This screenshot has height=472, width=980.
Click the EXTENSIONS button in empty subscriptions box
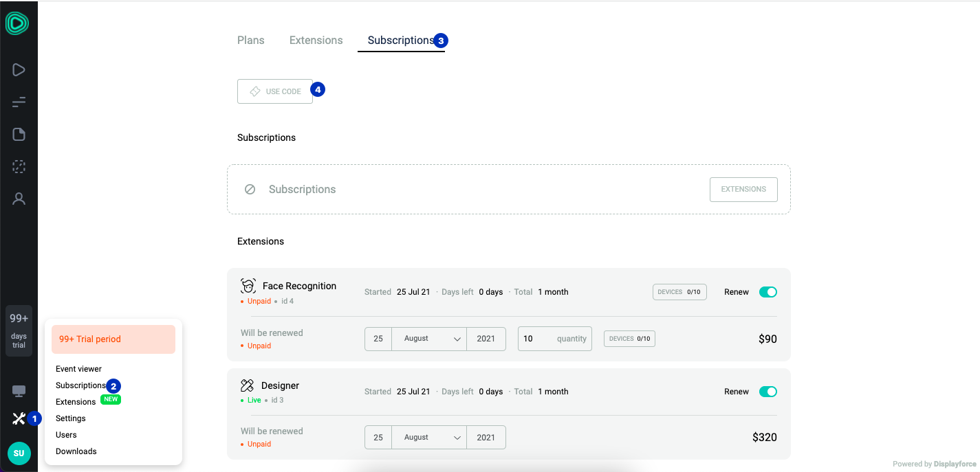point(743,189)
